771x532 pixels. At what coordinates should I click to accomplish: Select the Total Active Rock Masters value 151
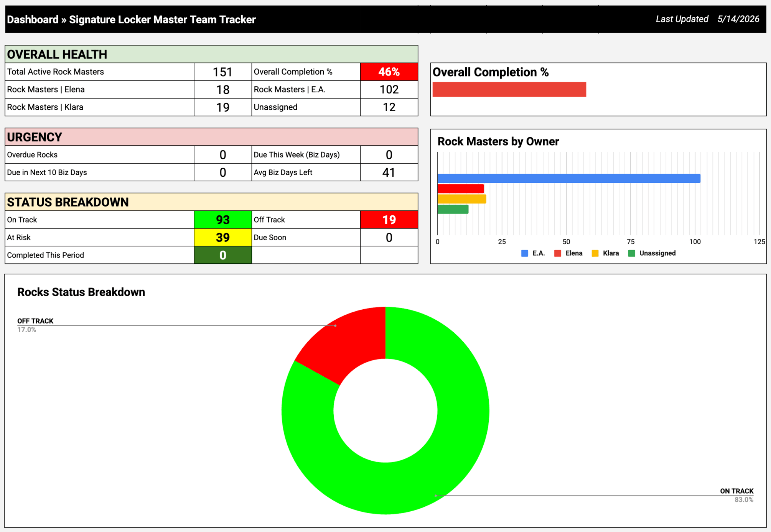pyautogui.click(x=223, y=72)
